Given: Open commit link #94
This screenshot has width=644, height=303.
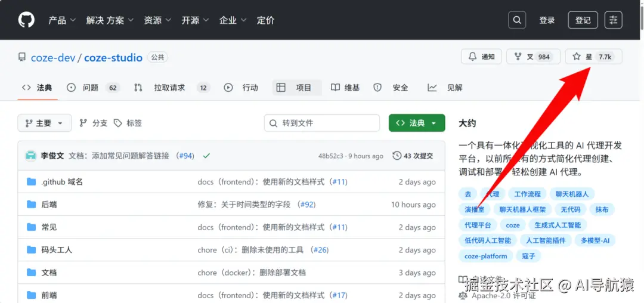Looking at the screenshot, I should [187, 156].
